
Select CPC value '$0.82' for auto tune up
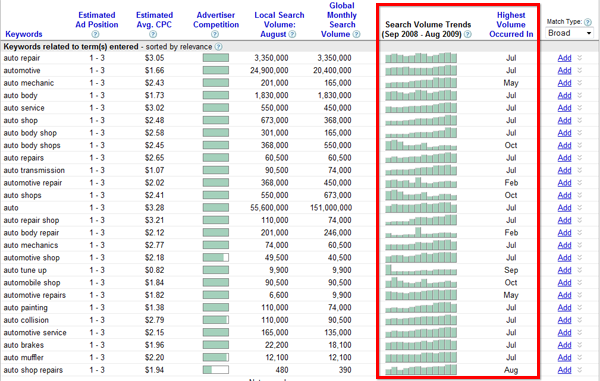(x=154, y=270)
